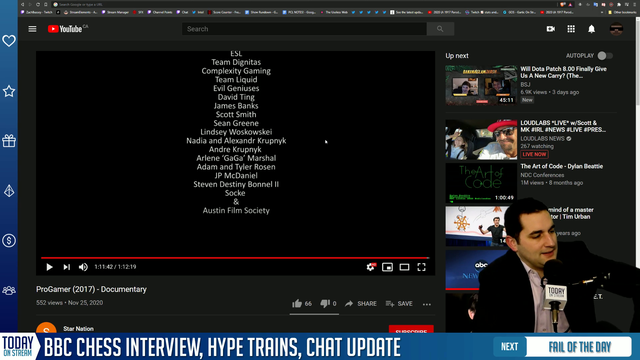Image resolution: width=640 pixels, height=360 pixels.
Task: Open the create video camera icon
Action: (x=551, y=29)
